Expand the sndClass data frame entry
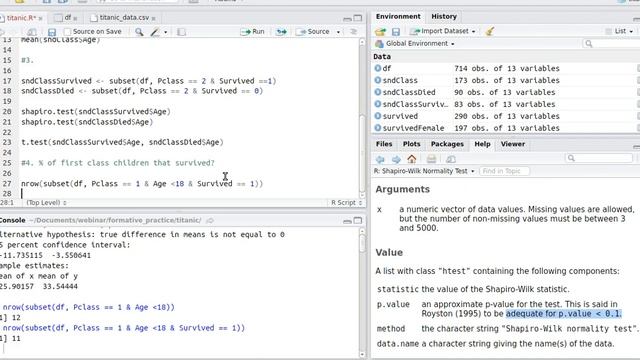 click(x=378, y=80)
